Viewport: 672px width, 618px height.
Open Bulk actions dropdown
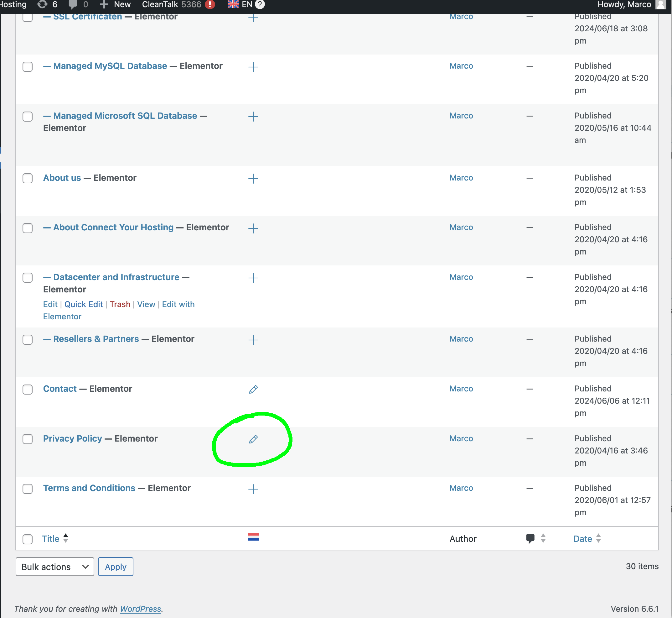[55, 567]
